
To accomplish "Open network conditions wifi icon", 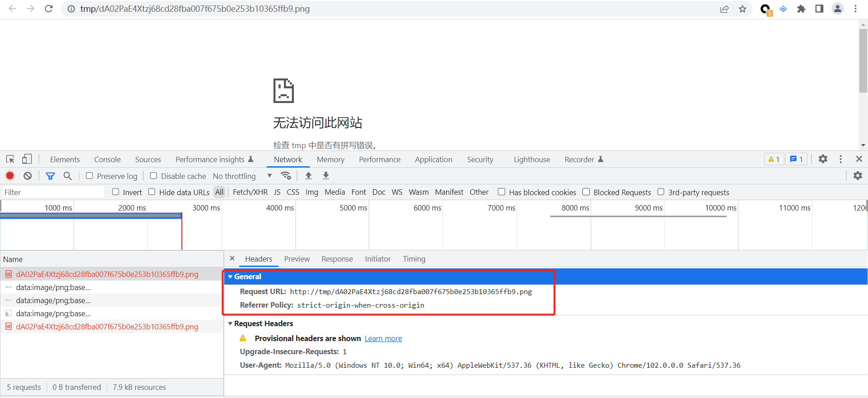I will [x=286, y=176].
